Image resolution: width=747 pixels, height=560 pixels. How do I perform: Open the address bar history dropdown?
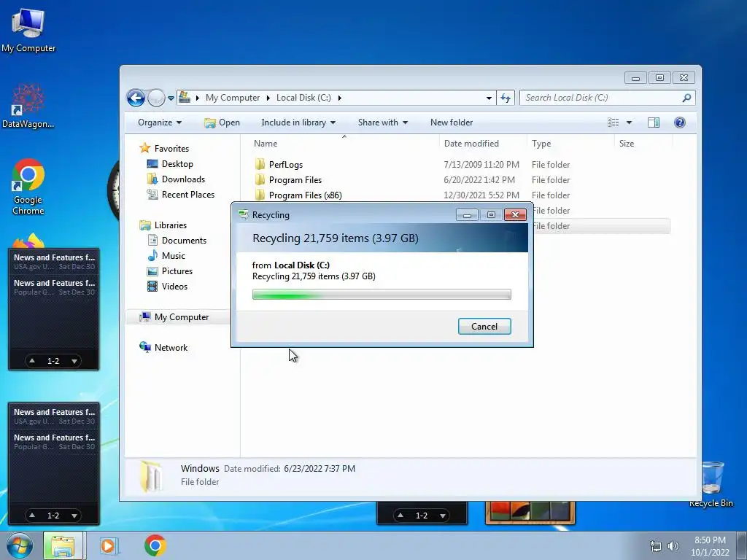pos(489,98)
